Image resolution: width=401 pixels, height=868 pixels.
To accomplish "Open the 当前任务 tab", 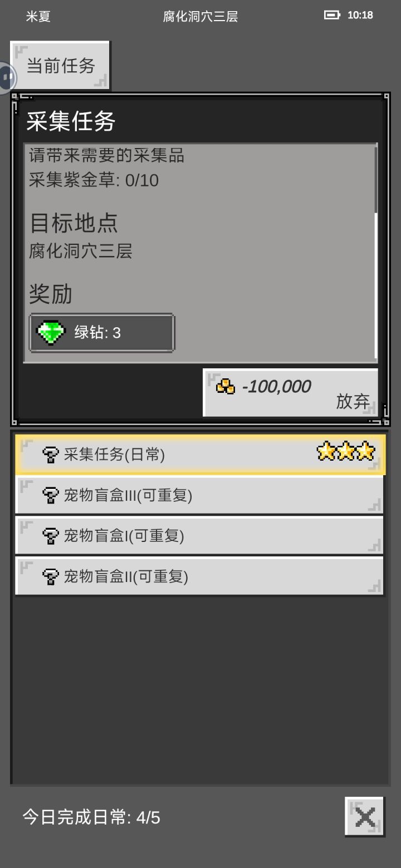I will tap(60, 66).
